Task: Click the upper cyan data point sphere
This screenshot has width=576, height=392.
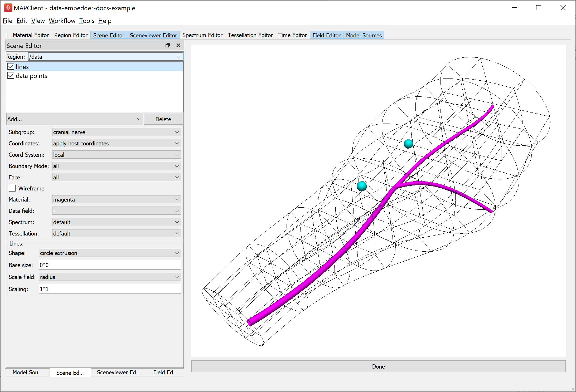Action: point(408,144)
